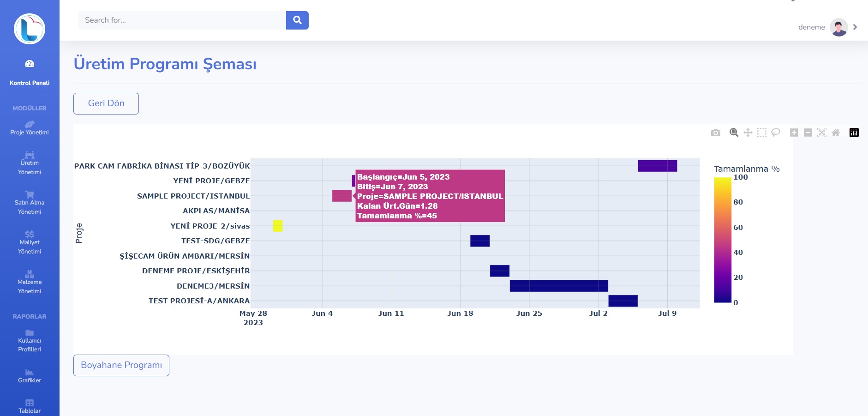Click the Zoom Out minus icon
Viewport: 868px width, 416px height.
pos(808,133)
